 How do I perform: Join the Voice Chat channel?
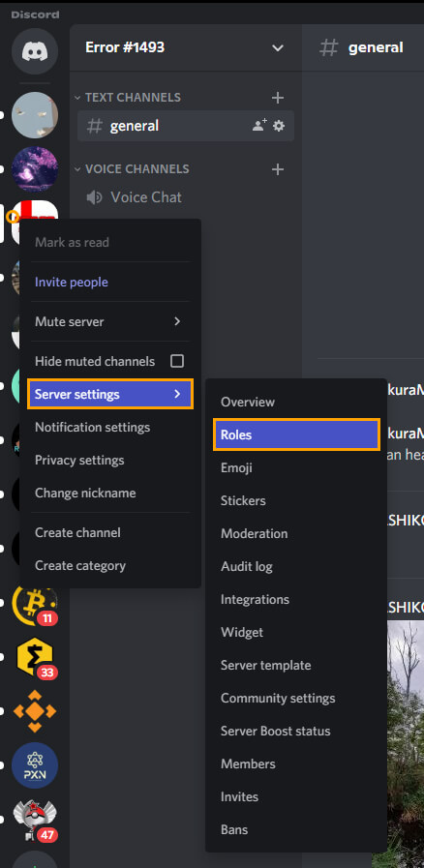click(x=146, y=197)
